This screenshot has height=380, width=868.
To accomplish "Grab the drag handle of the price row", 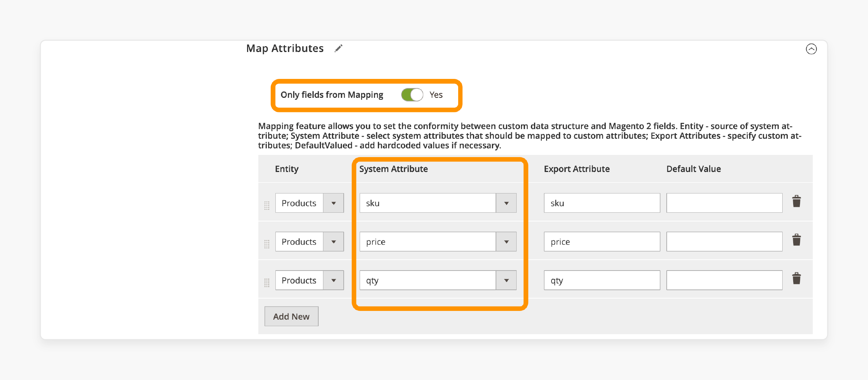I will 267,244.
